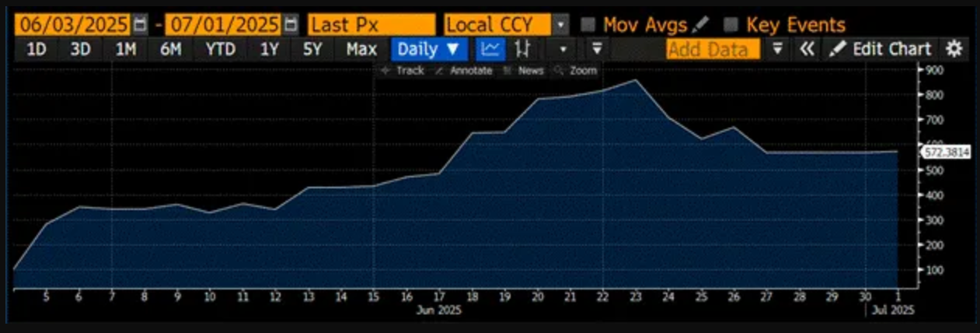The width and height of the screenshot is (980, 333).
Task: Expand the Daily periodicity dropdown
Action: pyautogui.click(x=430, y=50)
